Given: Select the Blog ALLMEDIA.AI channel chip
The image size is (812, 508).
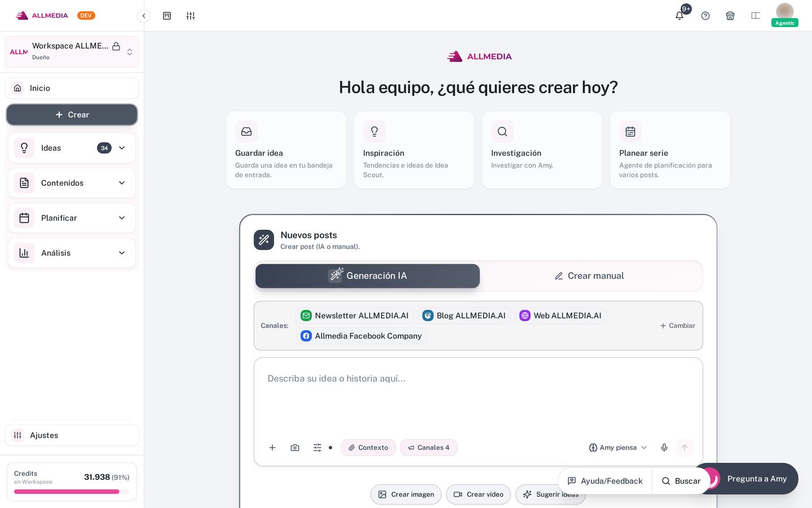Looking at the screenshot, I should click(464, 316).
